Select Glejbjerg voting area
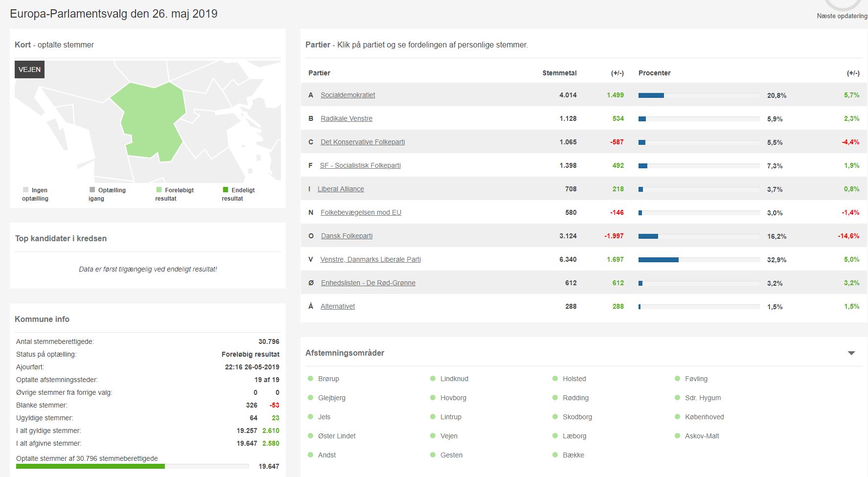This screenshot has width=868, height=477. point(332,398)
